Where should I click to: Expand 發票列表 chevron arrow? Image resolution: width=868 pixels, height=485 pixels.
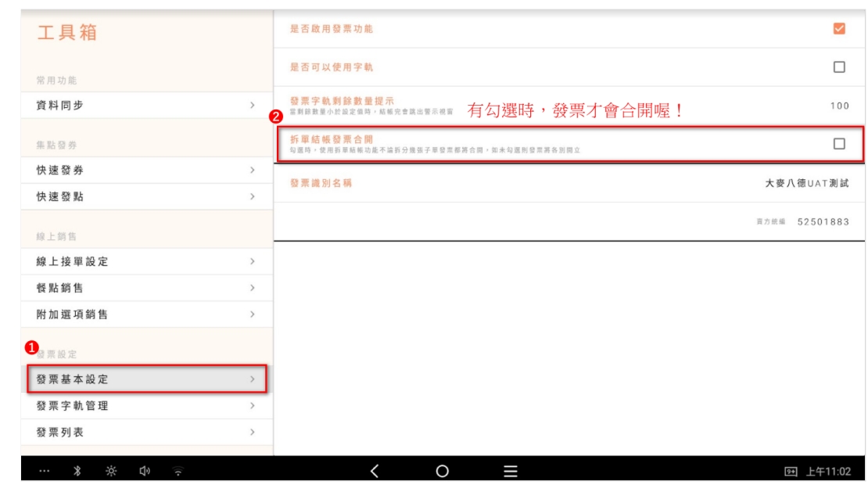coord(252,432)
